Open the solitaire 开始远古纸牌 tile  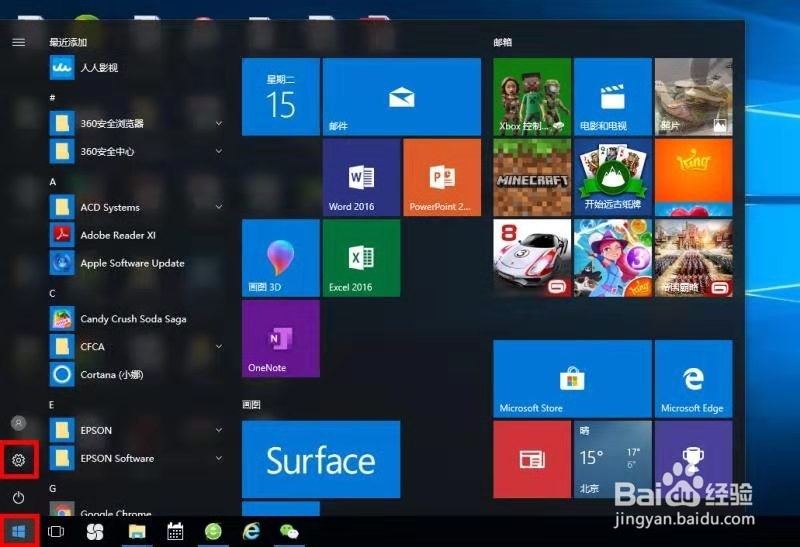613,177
